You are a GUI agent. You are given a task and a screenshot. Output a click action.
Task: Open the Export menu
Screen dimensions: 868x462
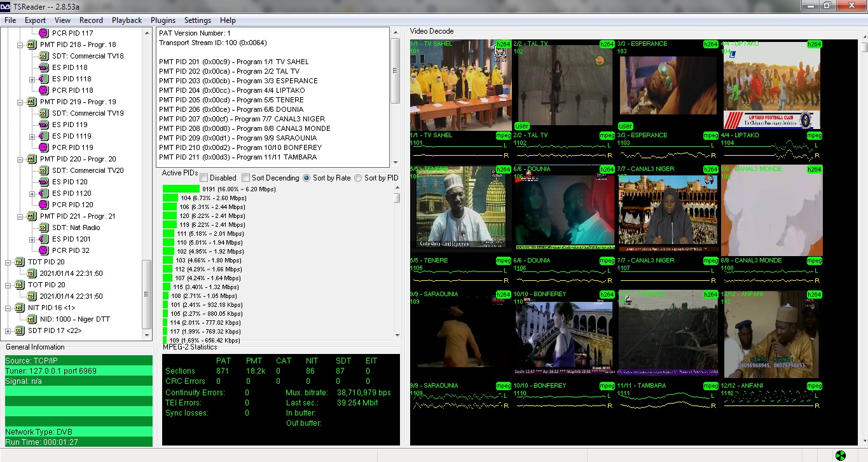coord(35,20)
